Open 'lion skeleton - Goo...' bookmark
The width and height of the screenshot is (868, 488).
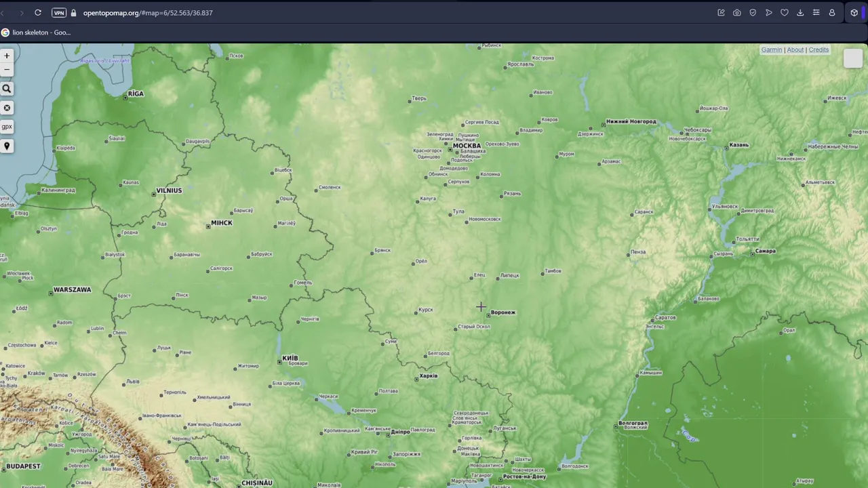[36, 33]
